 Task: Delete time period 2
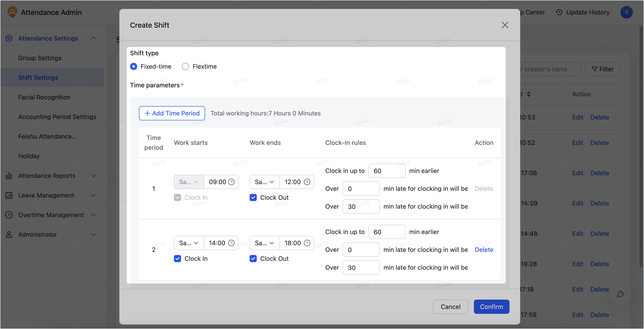point(484,249)
